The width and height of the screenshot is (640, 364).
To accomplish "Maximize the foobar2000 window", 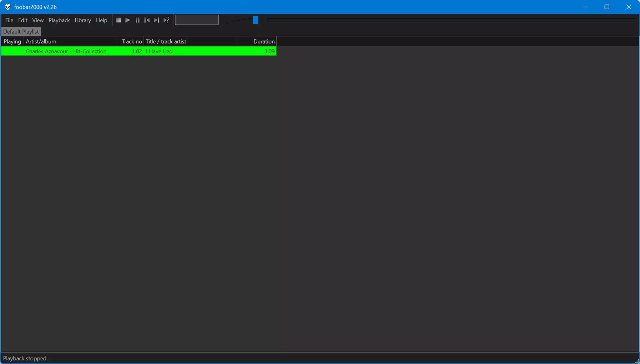I will 607,7.
